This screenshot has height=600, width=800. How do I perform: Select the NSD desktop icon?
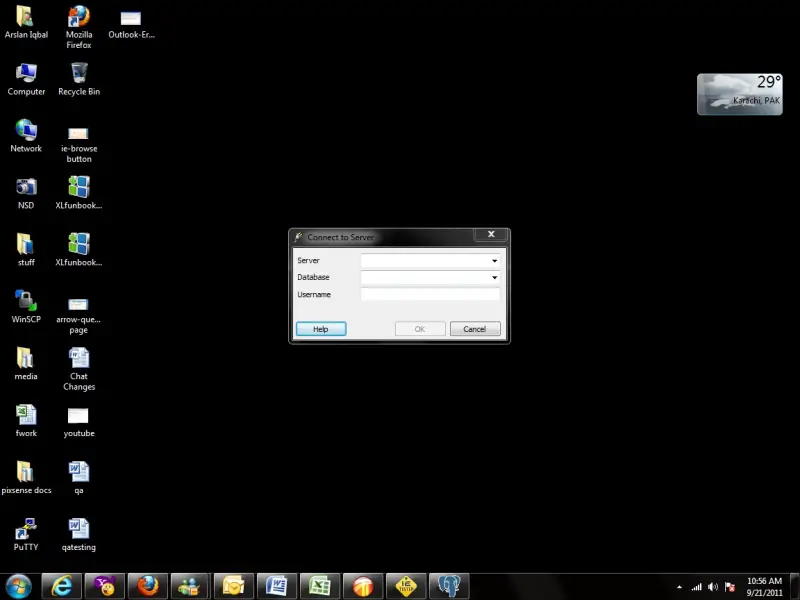point(26,187)
